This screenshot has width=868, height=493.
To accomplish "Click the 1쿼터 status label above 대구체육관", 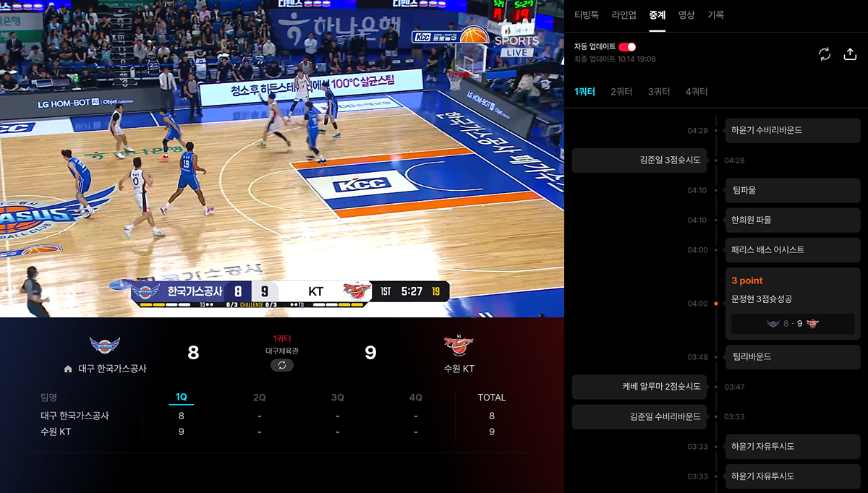I will click(282, 338).
